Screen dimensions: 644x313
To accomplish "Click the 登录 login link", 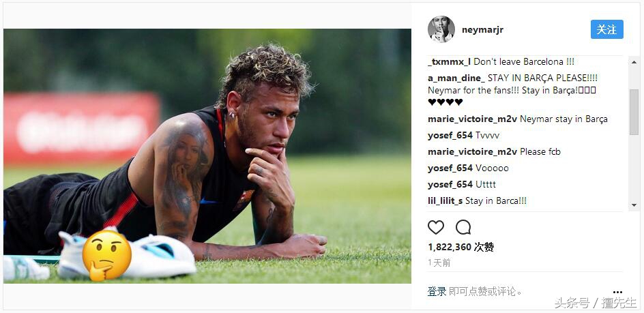I will pos(437,292).
